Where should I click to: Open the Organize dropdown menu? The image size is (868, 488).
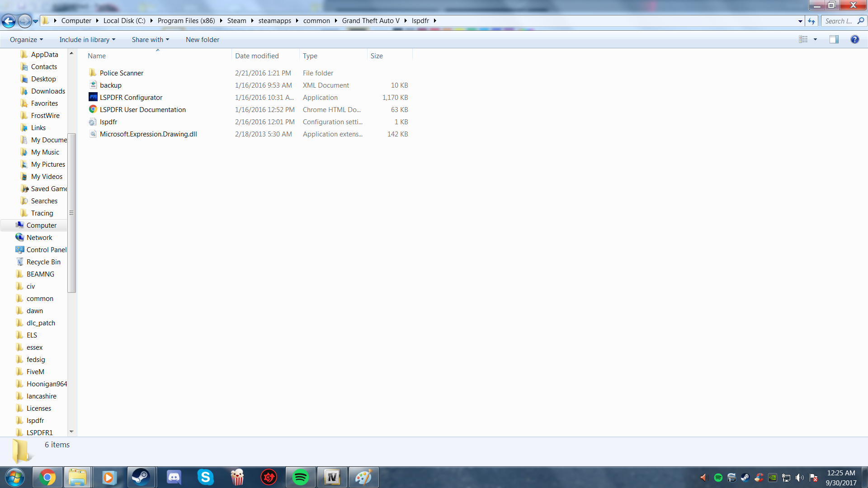pos(26,40)
